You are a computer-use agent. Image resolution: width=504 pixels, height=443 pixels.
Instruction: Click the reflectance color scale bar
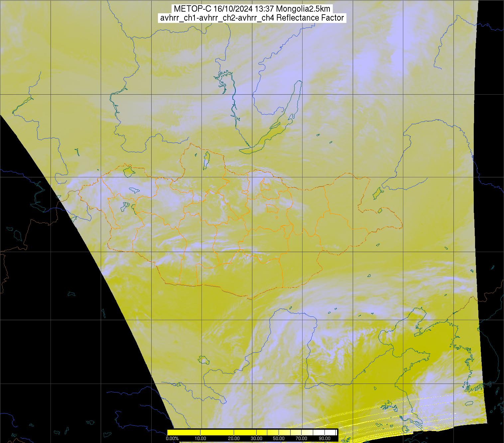[x=252, y=432]
